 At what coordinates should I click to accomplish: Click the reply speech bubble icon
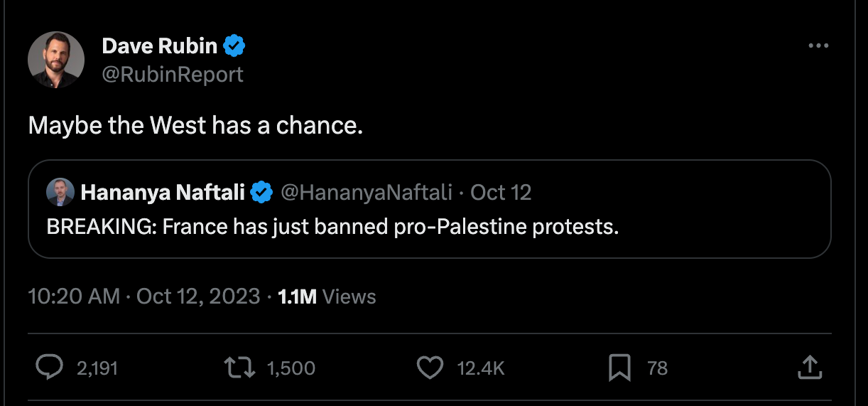click(x=49, y=367)
